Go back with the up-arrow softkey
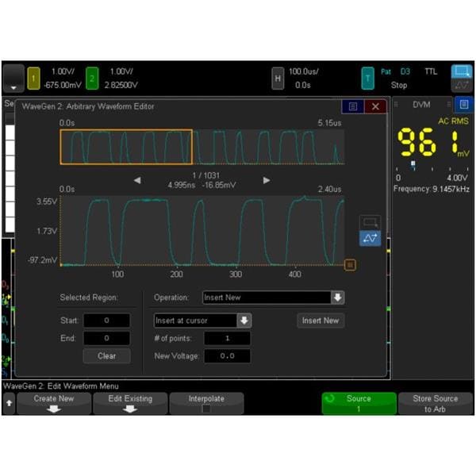The image size is (476, 476). tap(9, 404)
